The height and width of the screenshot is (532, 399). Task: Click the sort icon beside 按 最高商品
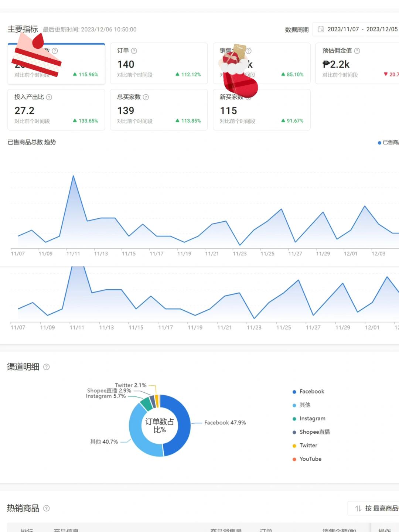pos(358,509)
